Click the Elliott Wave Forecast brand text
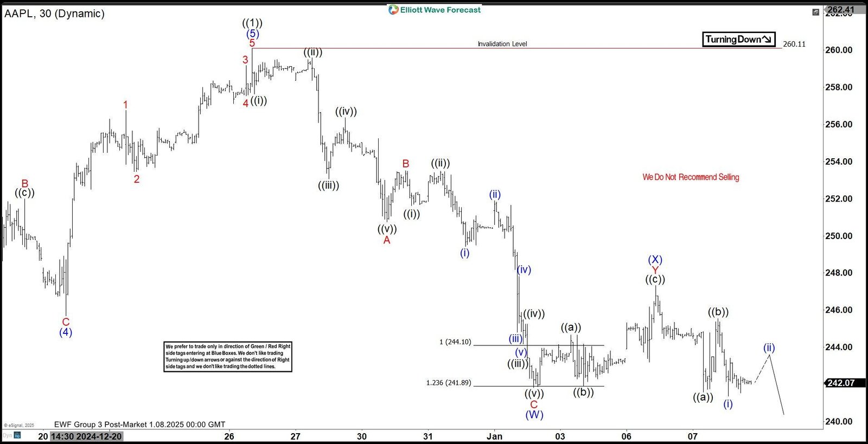Image resolution: width=868 pixels, height=444 pixels. point(440,10)
